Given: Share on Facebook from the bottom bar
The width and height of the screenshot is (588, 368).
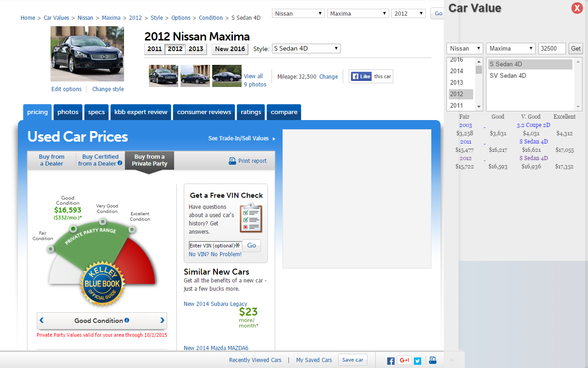Looking at the screenshot, I should 391,360.
